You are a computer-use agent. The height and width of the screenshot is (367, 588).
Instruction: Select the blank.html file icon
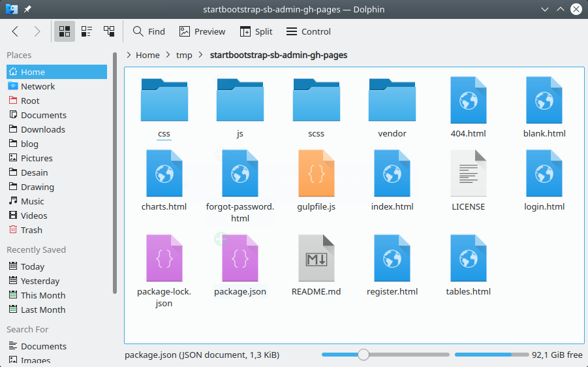click(x=544, y=100)
